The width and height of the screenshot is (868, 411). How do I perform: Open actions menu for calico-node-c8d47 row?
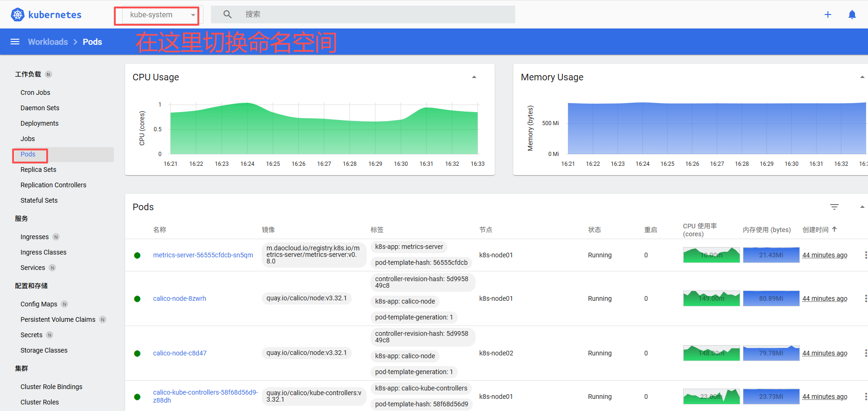coord(866,353)
